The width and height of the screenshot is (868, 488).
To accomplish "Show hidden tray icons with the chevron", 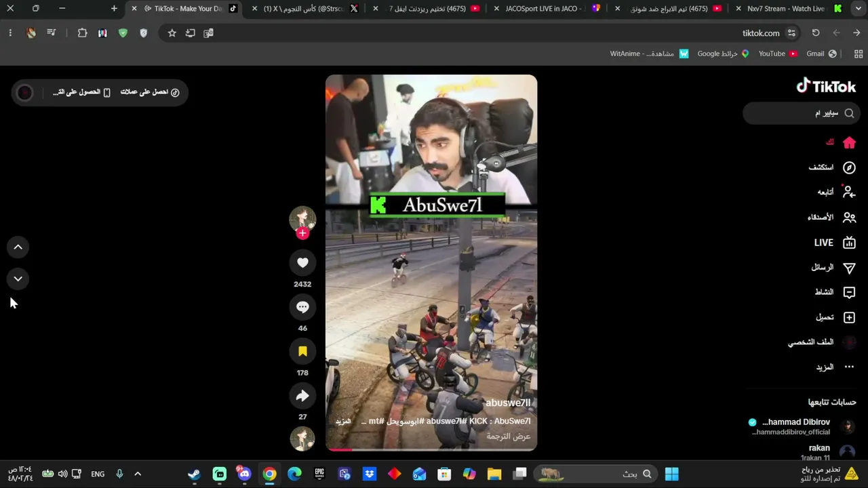I will click(x=138, y=474).
